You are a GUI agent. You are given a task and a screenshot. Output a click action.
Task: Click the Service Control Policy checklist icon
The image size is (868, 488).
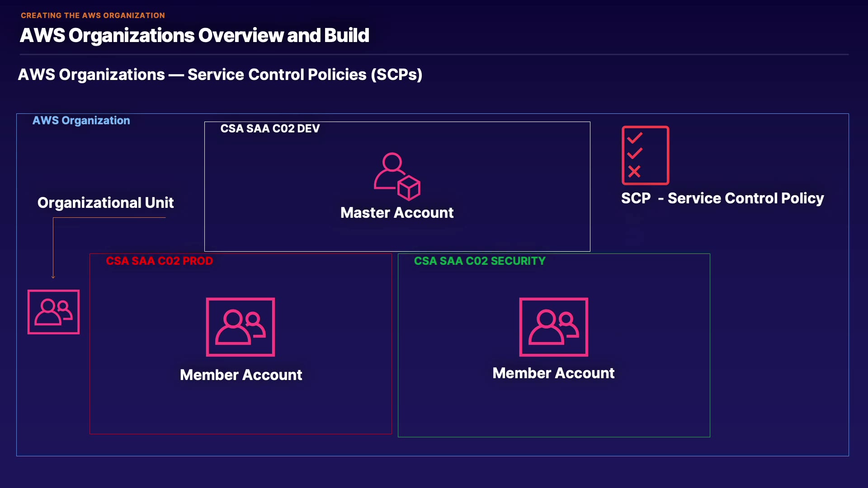tap(645, 155)
